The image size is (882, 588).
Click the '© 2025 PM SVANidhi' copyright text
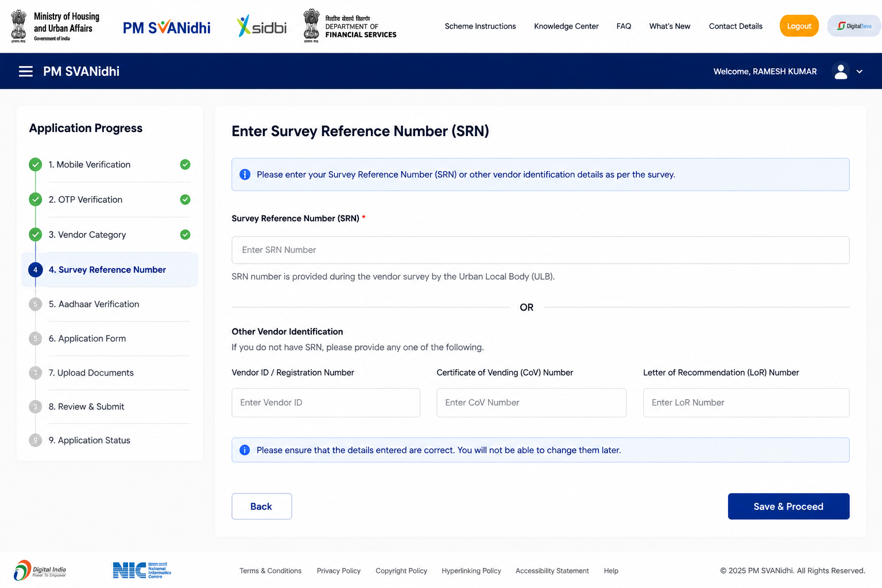point(792,571)
